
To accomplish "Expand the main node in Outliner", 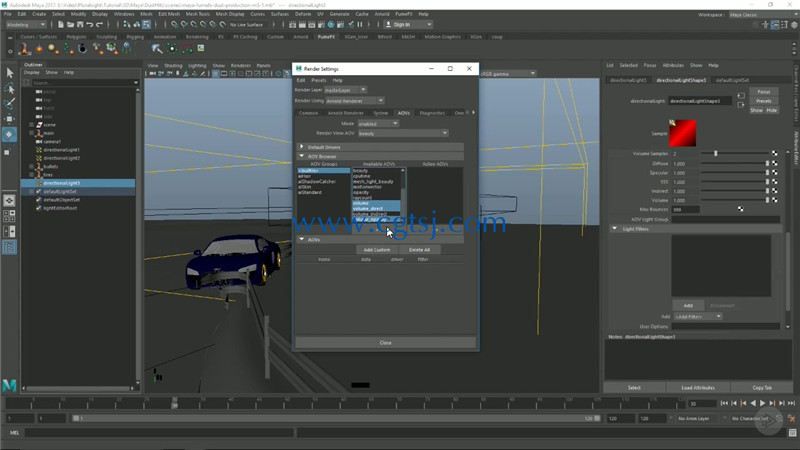I will pos(32,133).
